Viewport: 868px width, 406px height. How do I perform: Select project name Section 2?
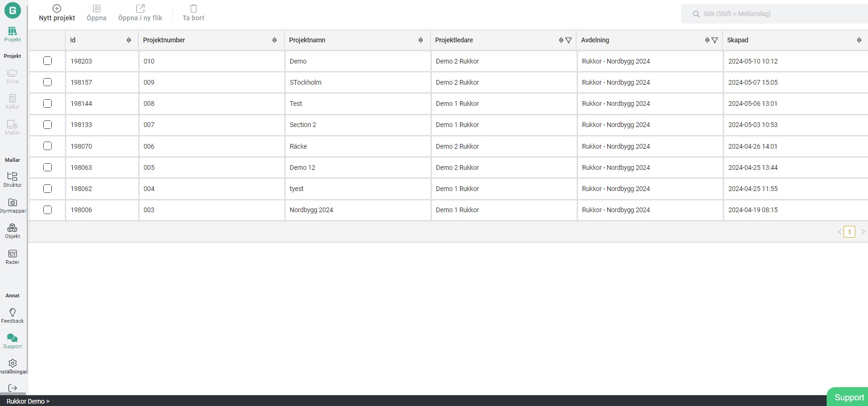tap(303, 125)
